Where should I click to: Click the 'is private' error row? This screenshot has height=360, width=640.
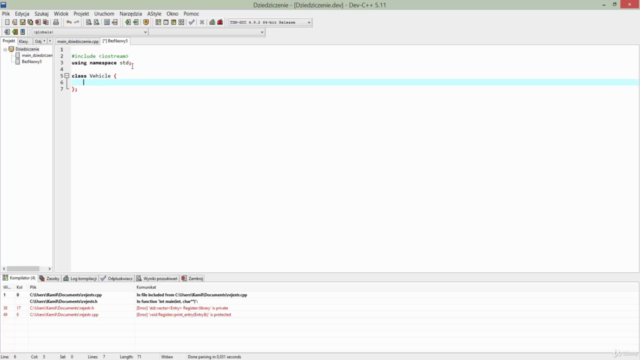[x=320, y=308]
